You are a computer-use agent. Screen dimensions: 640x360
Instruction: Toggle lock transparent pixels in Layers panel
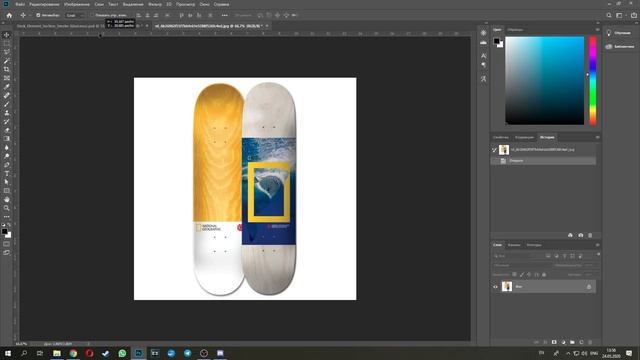click(x=514, y=274)
